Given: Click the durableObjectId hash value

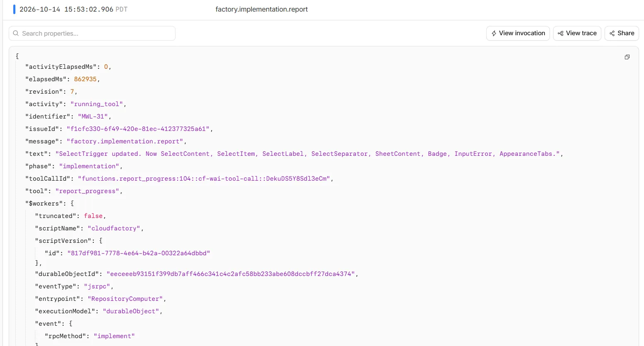Looking at the screenshot, I should (231, 274).
